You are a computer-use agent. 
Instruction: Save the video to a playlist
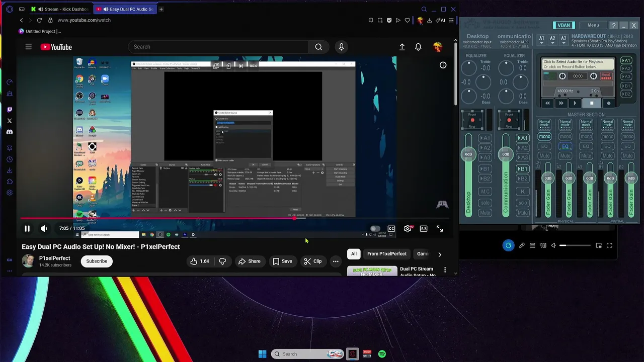tap(282, 261)
